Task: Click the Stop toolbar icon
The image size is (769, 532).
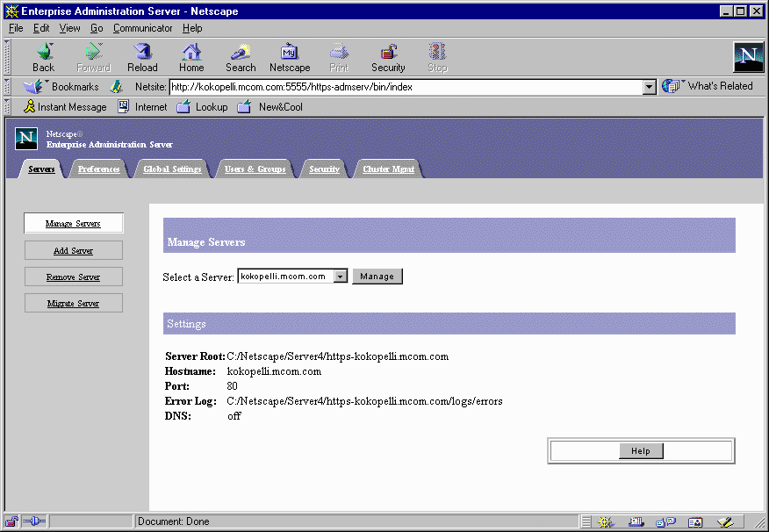Action: point(437,57)
